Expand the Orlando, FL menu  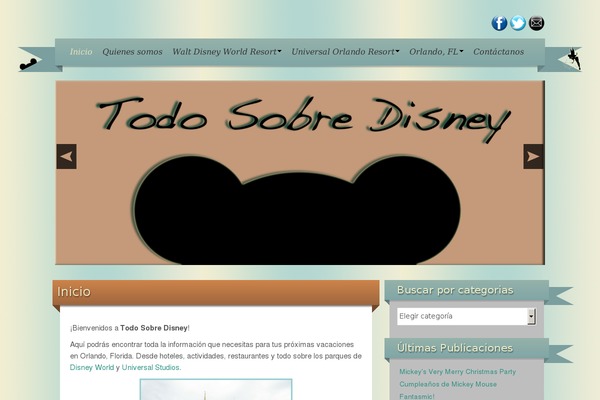pos(436,52)
